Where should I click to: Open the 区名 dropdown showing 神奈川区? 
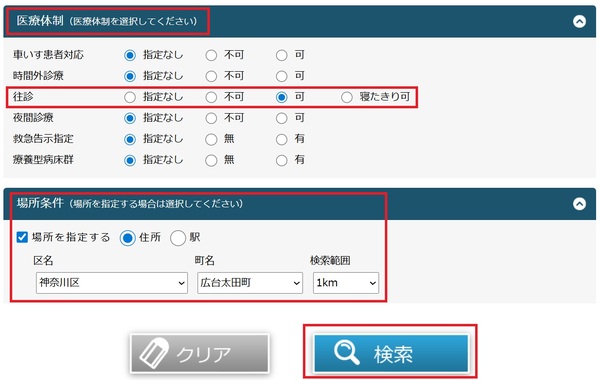pyautogui.click(x=112, y=283)
